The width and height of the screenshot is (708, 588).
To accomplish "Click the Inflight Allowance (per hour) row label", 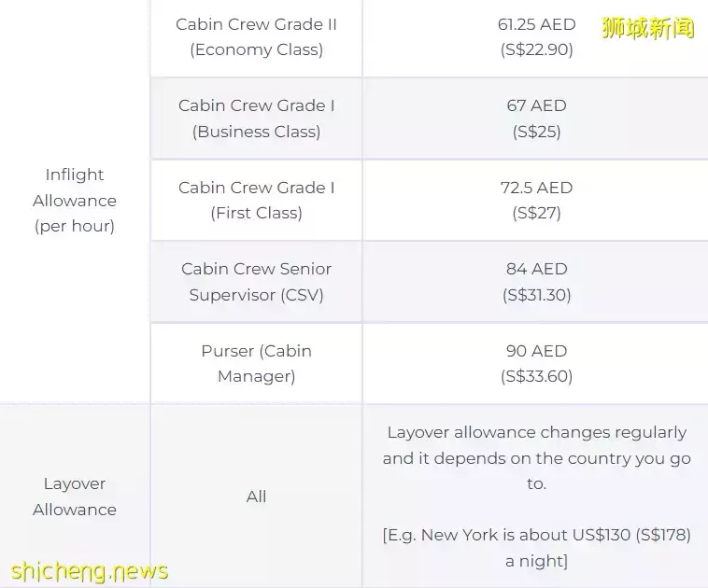I will (x=75, y=201).
